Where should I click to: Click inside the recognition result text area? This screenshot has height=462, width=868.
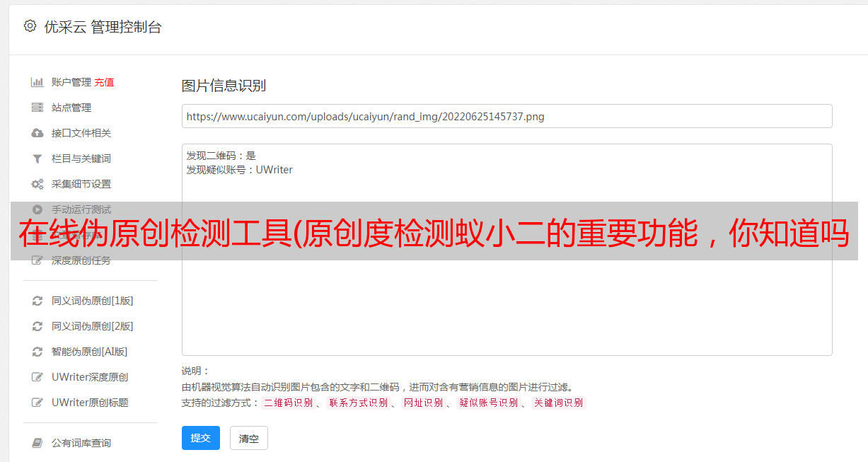507,250
